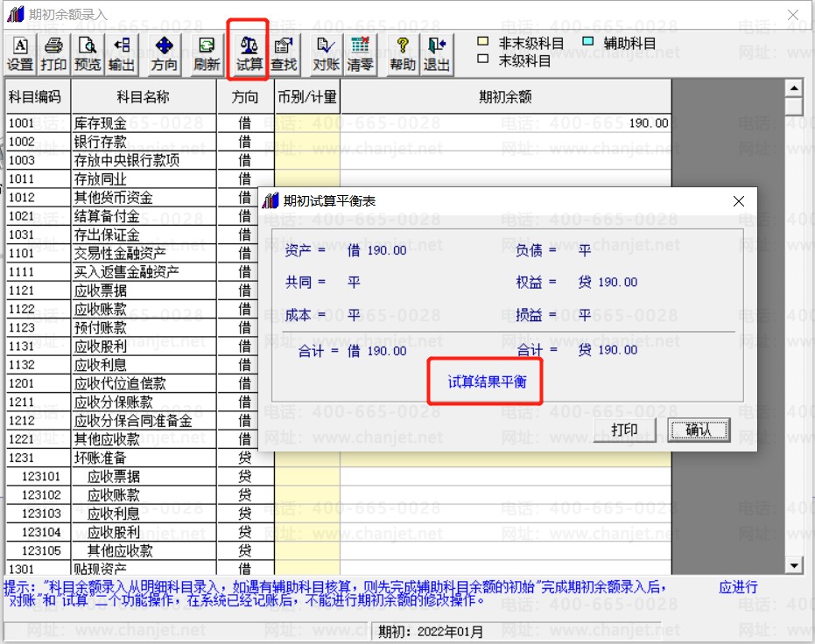The width and height of the screenshot is (815, 644).
Task: Click the 对账 reconcile toolbar icon
Action: [326, 54]
